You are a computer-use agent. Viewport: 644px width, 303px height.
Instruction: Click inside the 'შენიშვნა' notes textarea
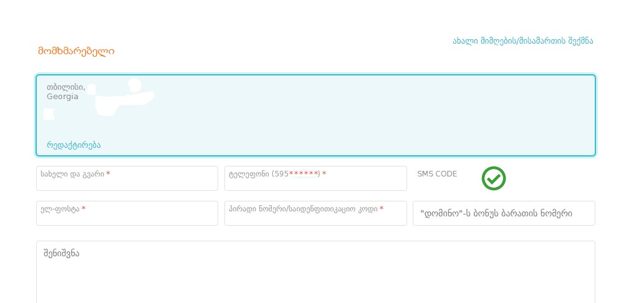[x=315, y=274]
